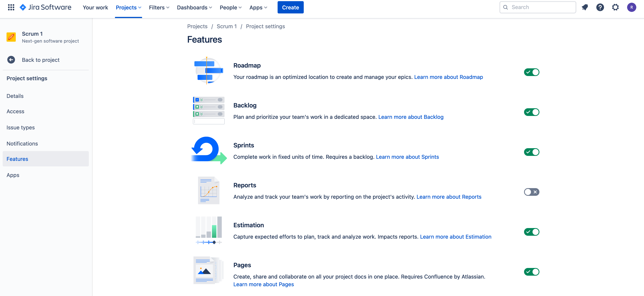
Task: Open Learn more about Estimation link
Action: pos(455,237)
